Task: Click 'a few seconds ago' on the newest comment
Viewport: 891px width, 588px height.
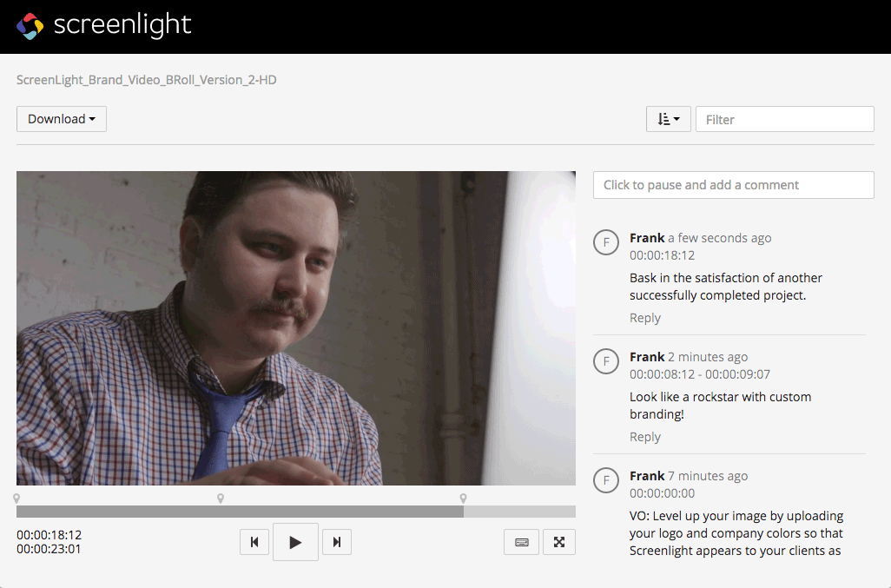Action: coord(719,237)
